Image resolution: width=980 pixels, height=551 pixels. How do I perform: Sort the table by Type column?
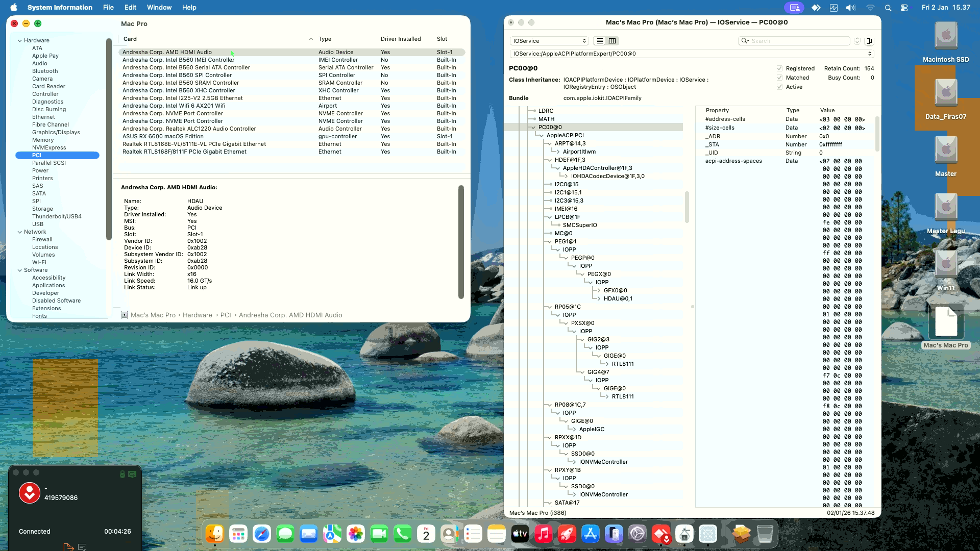pyautogui.click(x=325, y=39)
